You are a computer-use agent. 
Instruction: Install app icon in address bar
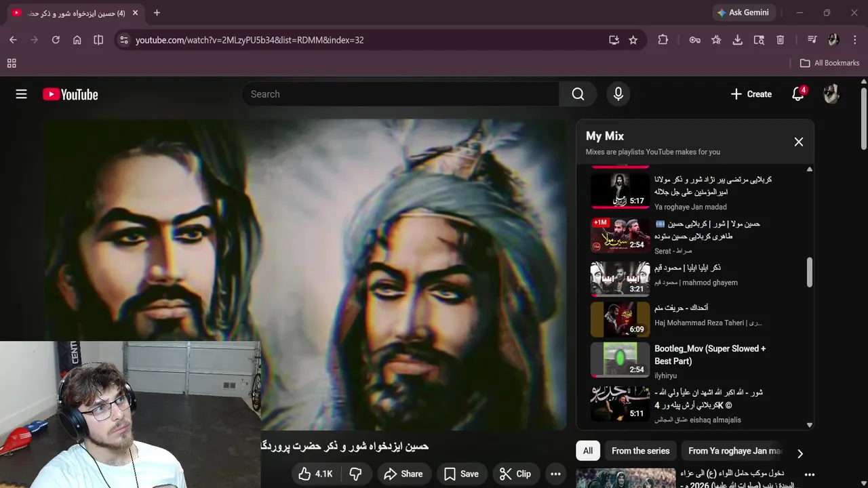coord(614,40)
